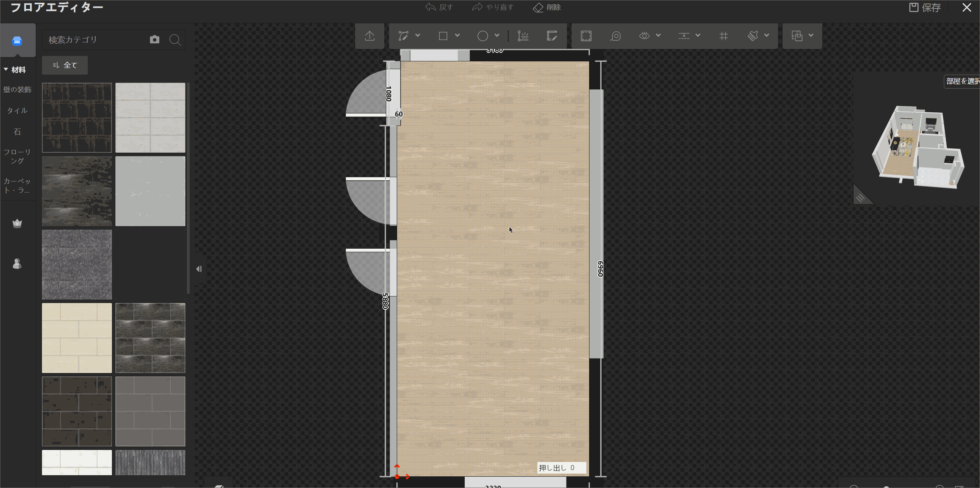Select 石 category
This screenshot has width=980, height=488.
17,132
